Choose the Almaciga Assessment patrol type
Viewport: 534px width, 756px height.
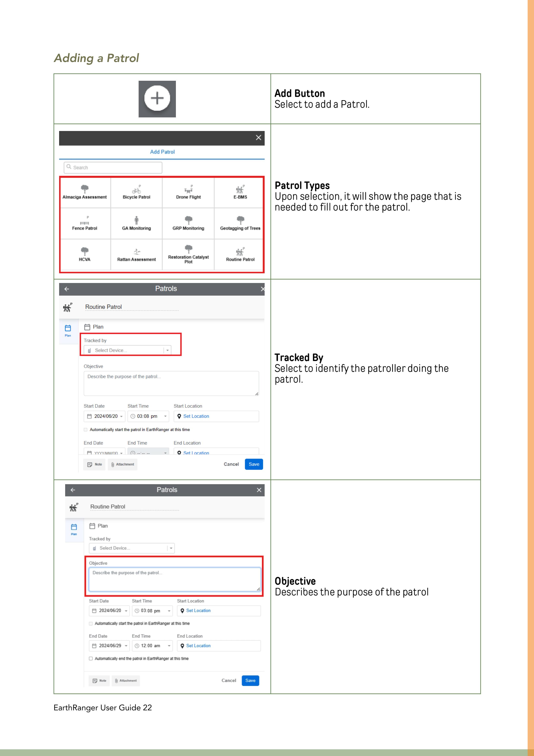(x=85, y=192)
